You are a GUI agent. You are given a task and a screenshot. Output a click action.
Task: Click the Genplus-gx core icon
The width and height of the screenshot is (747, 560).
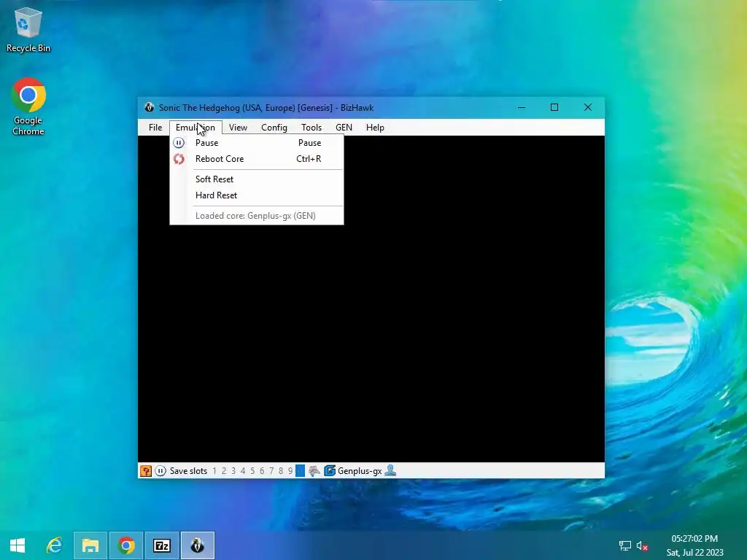pyautogui.click(x=330, y=471)
